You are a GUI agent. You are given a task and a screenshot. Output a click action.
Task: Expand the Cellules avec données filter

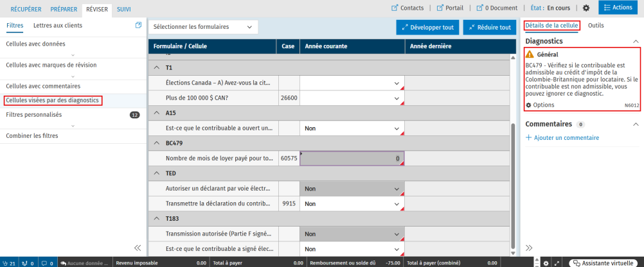coord(72,56)
